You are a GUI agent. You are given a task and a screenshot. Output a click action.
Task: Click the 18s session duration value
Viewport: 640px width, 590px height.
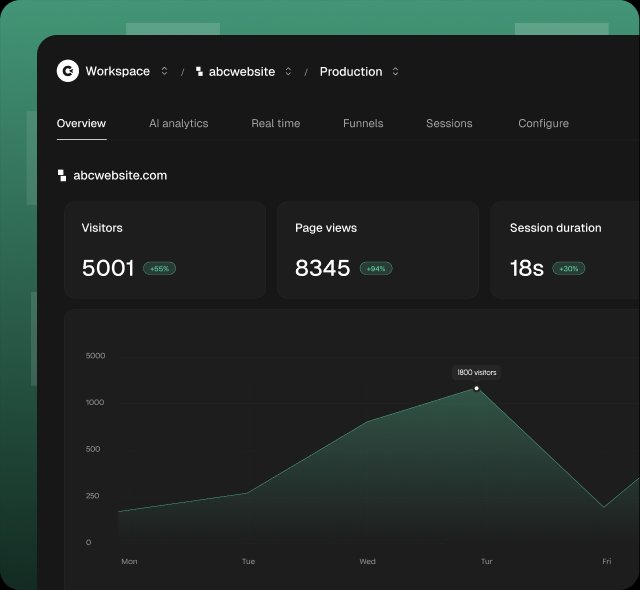click(527, 268)
